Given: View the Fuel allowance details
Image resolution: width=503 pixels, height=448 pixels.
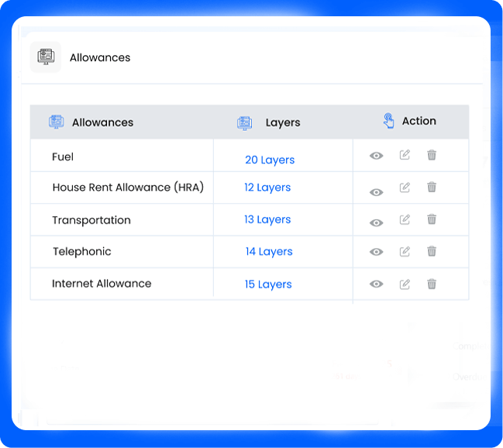Looking at the screenshot, I should (x=376, y=156).
